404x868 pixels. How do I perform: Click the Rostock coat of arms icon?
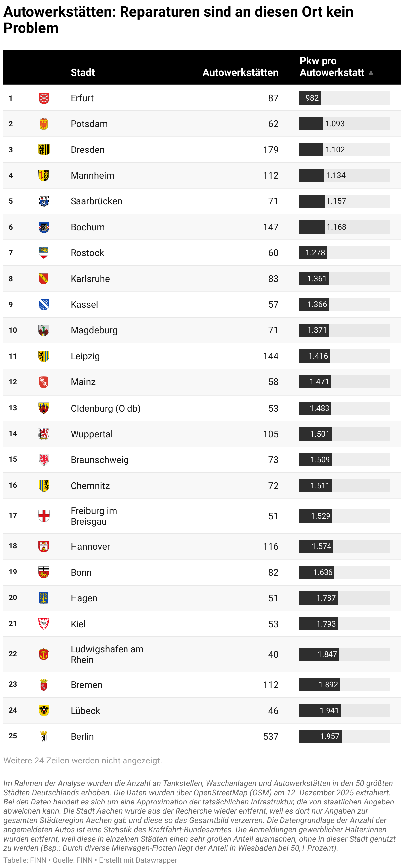(x=44, y=253)
